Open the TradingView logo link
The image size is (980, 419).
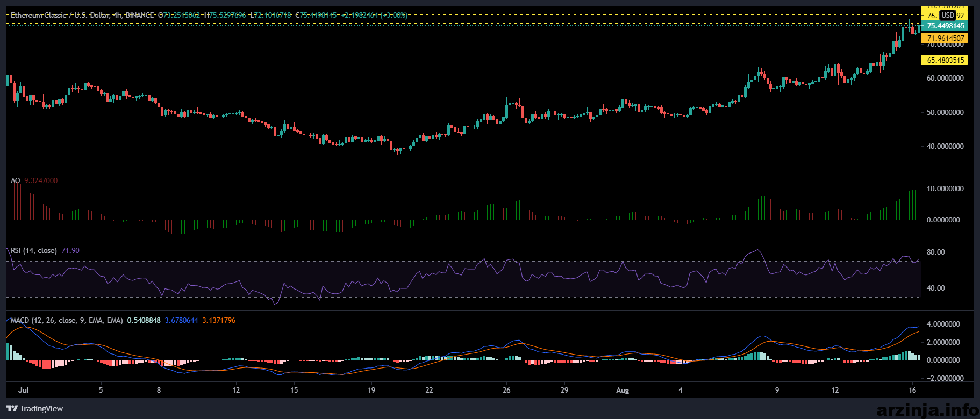[34, 409]
